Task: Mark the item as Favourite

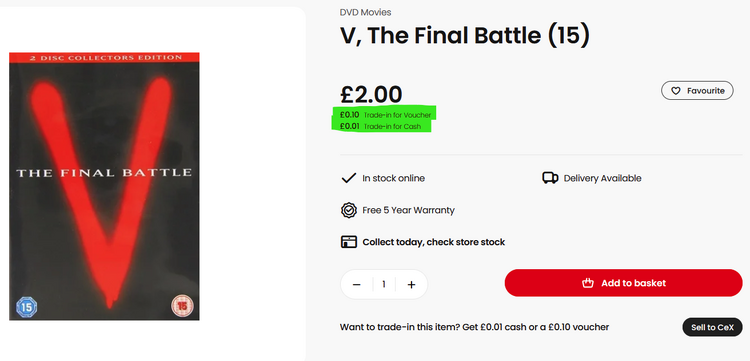Action: pyautogui.click(x=697, y=91)
